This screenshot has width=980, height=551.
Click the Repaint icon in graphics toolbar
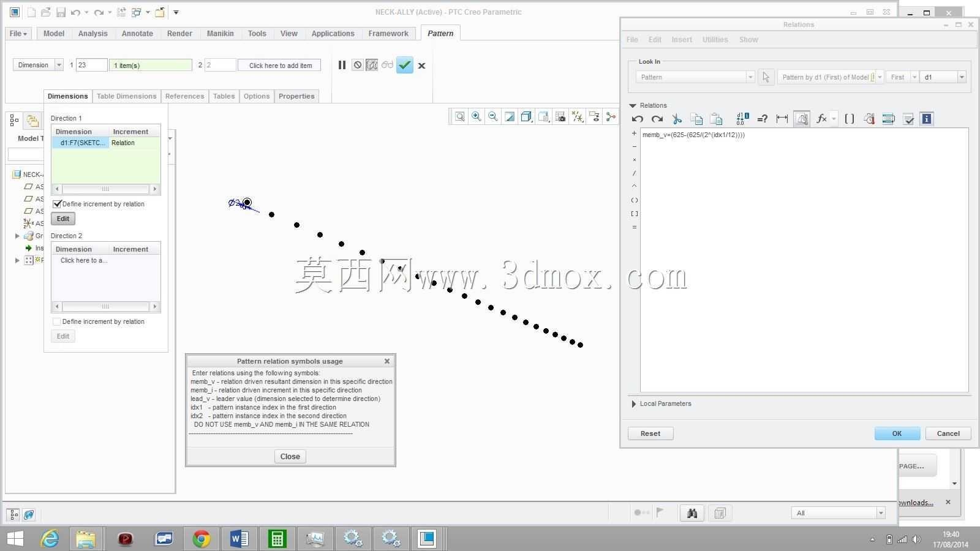coord(510,116)
